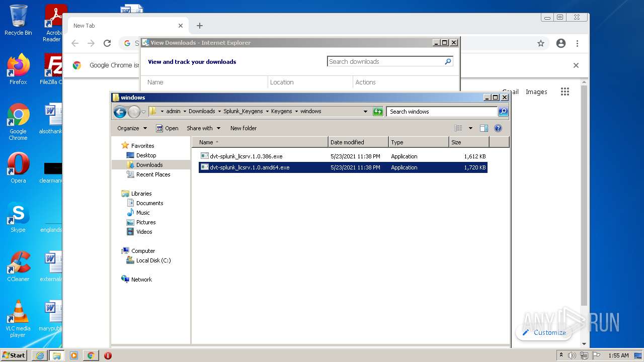Click the Explorer back navigation arrow
Viewport: 644px width, 362px height.
(x=120, y=112)
